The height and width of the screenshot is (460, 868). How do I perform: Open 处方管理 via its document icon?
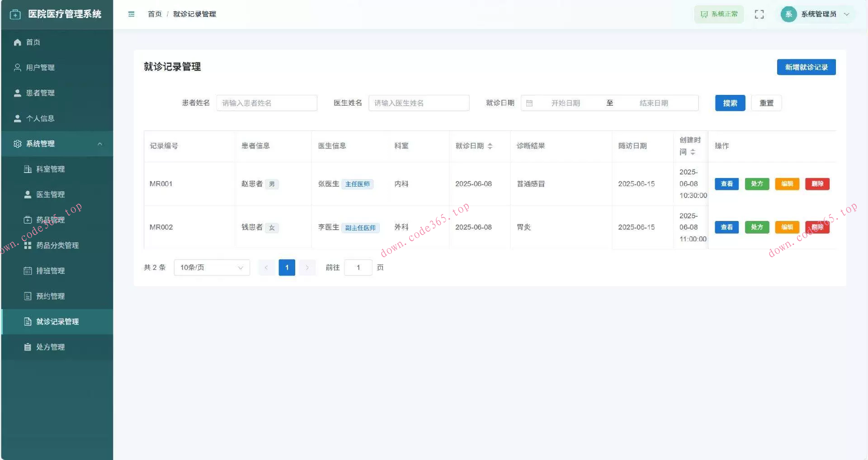[x=27, y=347]
